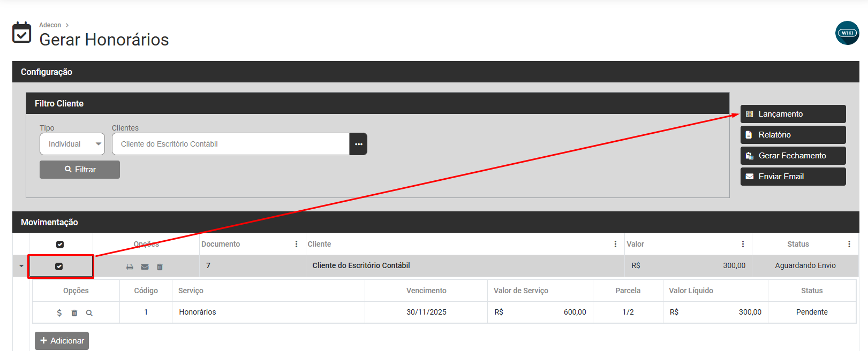Image resolution: width=868 pixels, height=351 pixels.
Task: Click the print icon for document 7
Action: click(130, 266)
